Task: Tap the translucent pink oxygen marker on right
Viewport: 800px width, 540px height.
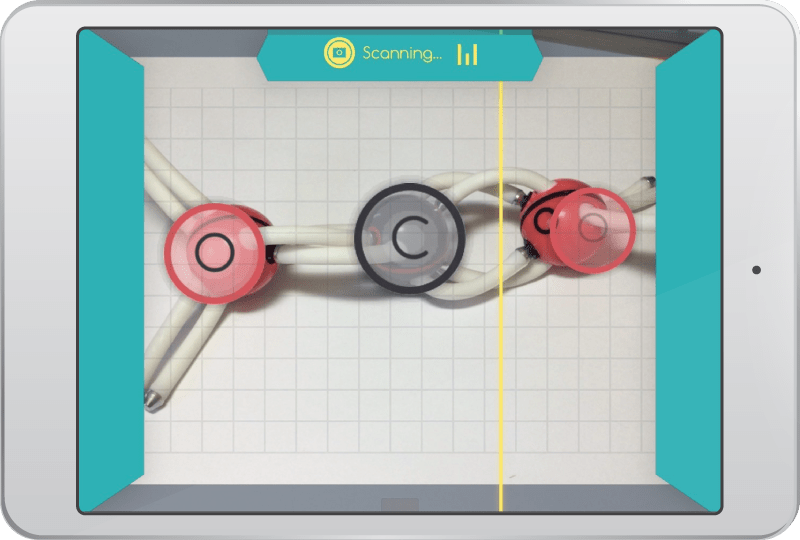Action: coord(593,229)
